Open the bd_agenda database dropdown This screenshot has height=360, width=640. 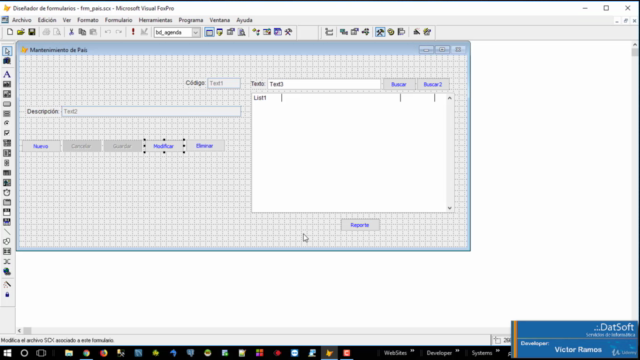[x=196, y=32]
